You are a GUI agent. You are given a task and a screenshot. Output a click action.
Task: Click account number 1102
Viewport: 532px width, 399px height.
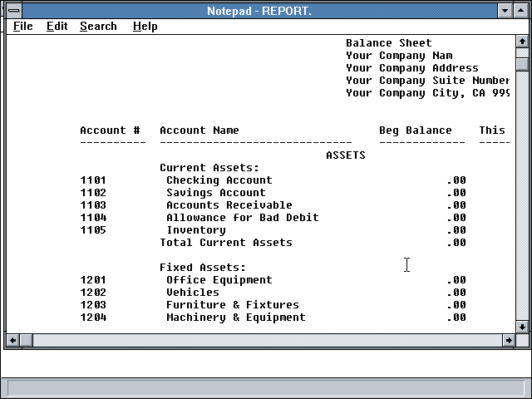93,193
